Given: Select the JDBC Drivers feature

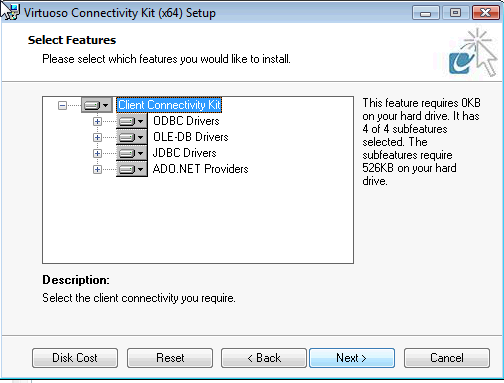Looking at the screenshot, I should (184, 153).
